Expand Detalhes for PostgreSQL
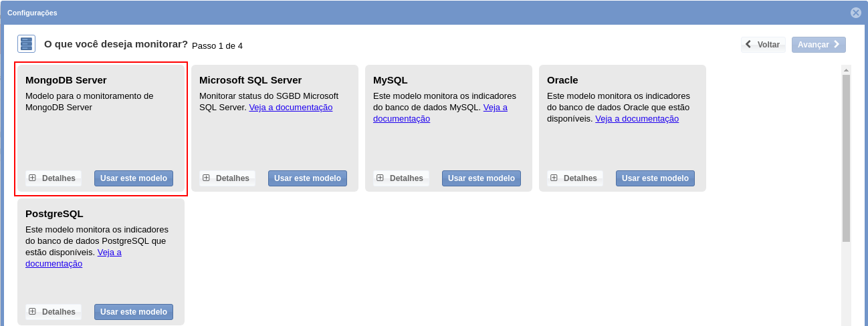868x326 pixels. coord(53,312)
